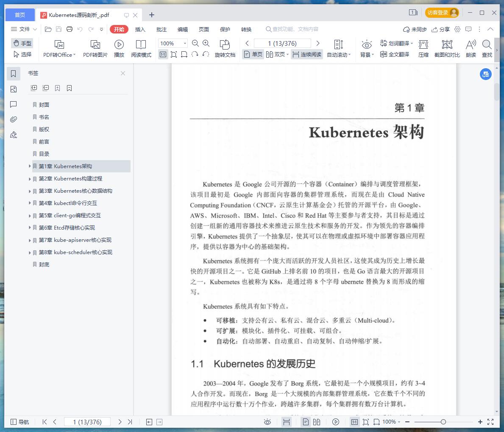Open the find tool
Viewport: 504px width, 432px height.
[487, 49]
